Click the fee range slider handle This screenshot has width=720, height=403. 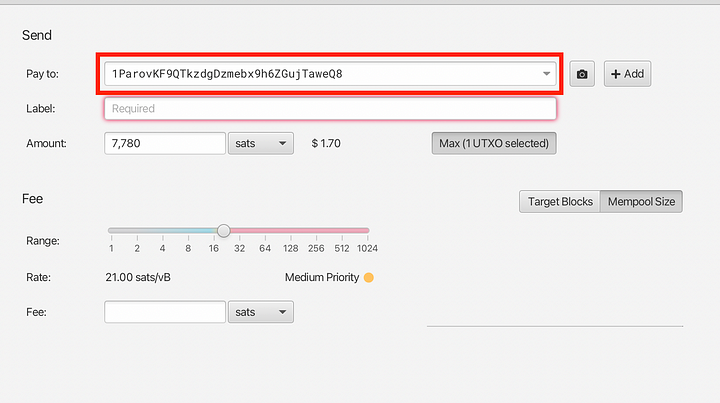pyautogui.click(x=224, y=230)
